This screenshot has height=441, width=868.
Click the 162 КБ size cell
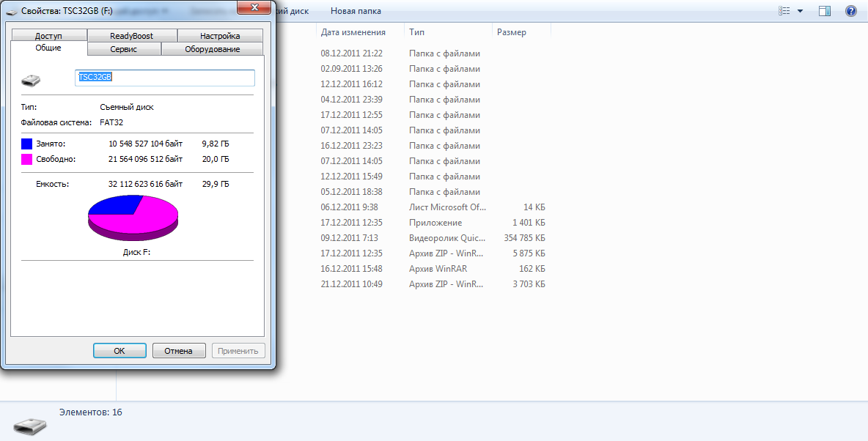pyautogui.click(x=532, y=269)
